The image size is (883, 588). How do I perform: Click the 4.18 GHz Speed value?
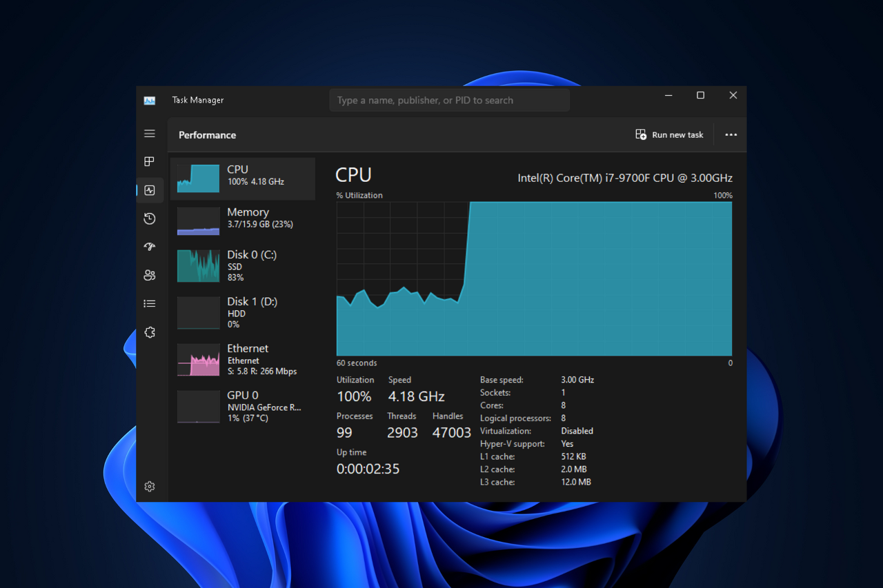click(x=416, y=396)
